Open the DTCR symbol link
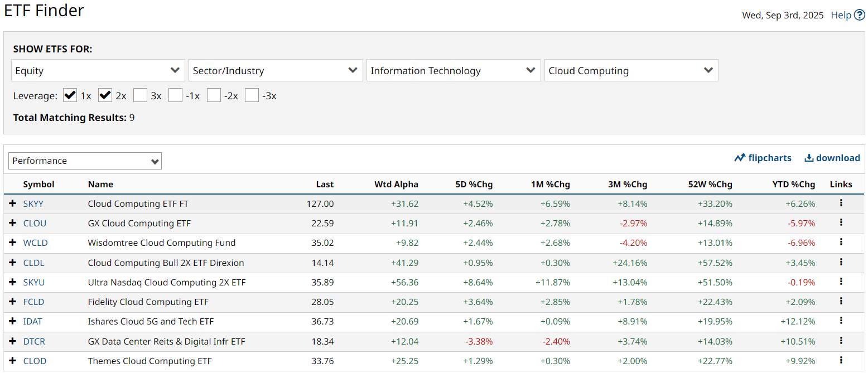 tap(34, 341)
